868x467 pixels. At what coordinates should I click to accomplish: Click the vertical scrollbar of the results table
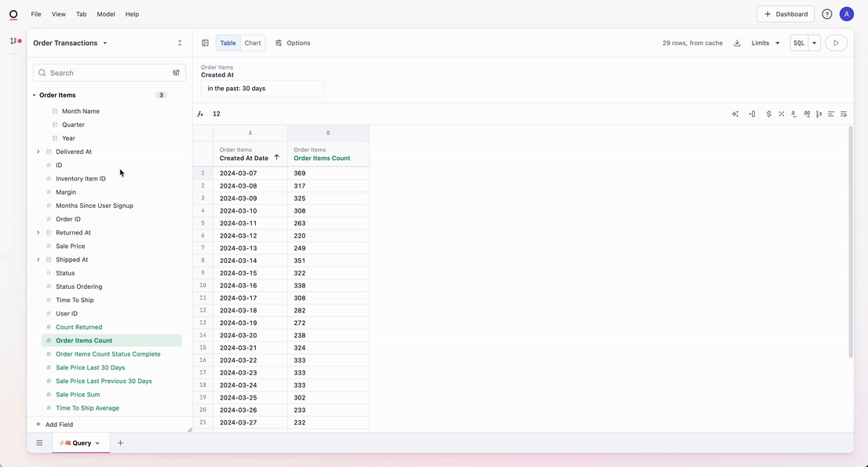click(x=851, y=242)
